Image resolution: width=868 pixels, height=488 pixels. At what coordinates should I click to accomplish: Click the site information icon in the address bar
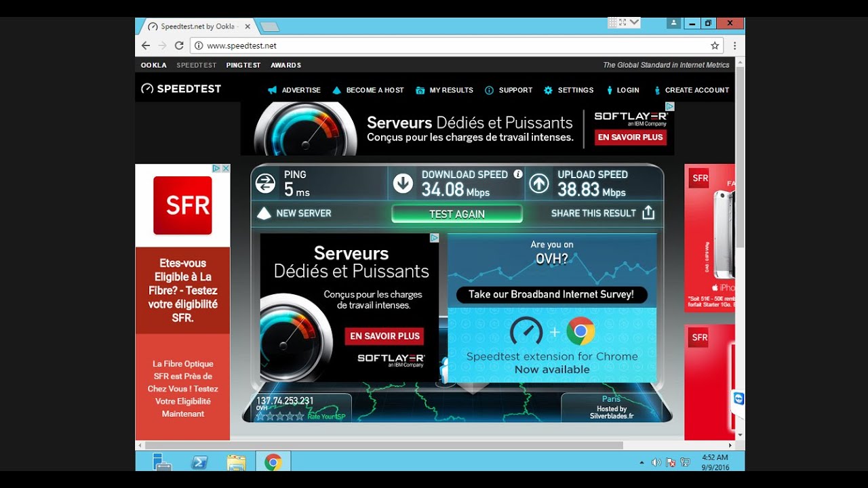click(199, 45)
